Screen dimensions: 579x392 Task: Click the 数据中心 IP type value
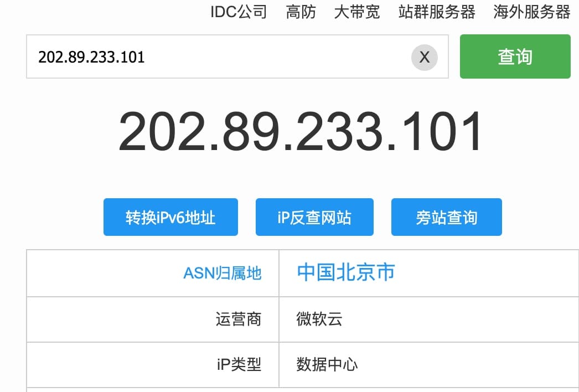pyautogui.click(x=327, y=365)
